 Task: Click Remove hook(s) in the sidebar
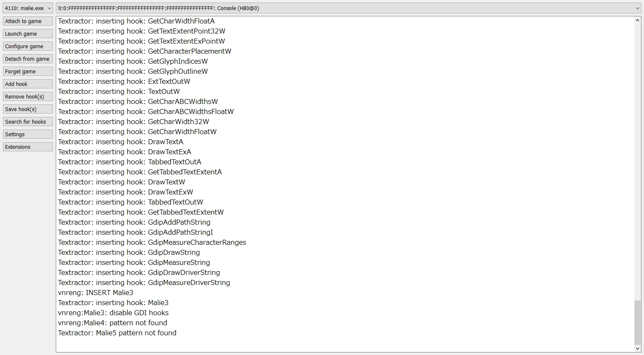click(27, 96)
